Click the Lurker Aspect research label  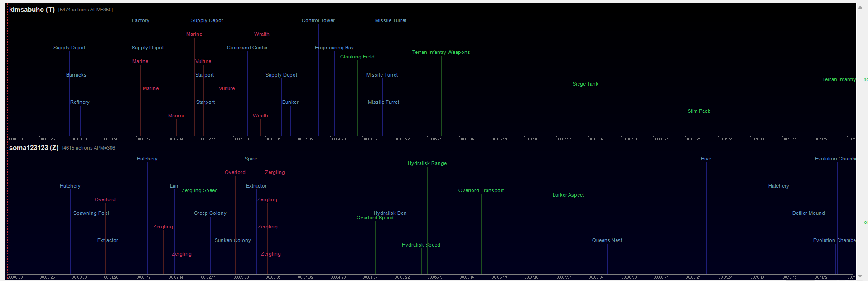point(569,195)
